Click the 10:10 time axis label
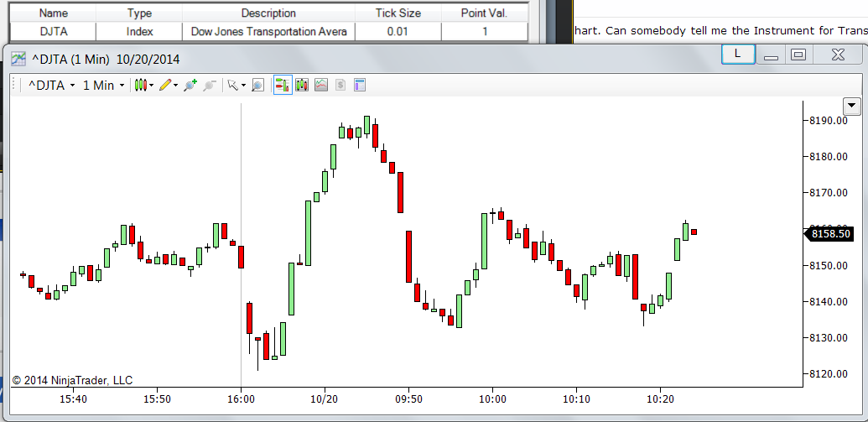This screenshot has width=868, height=422. pos(576,399)
